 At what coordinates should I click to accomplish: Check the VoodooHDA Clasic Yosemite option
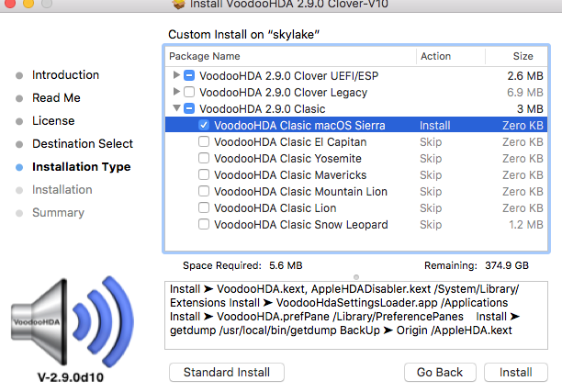[x=204, y=159]
